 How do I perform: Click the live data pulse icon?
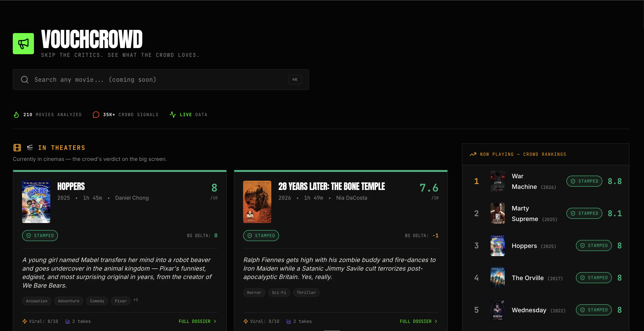tap(173, 115)
